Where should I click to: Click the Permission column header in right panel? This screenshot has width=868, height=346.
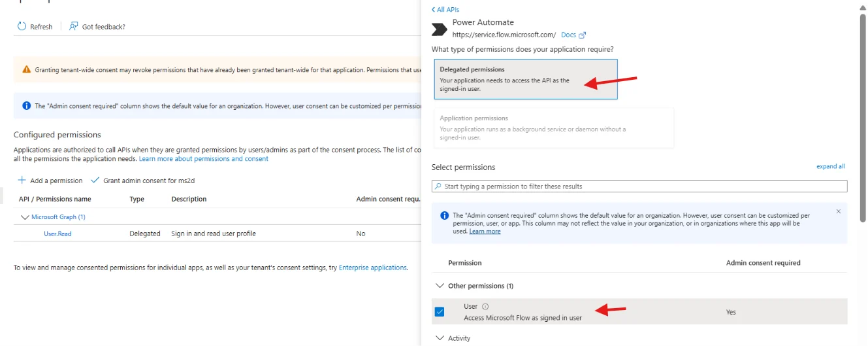(x=465, y=263)
